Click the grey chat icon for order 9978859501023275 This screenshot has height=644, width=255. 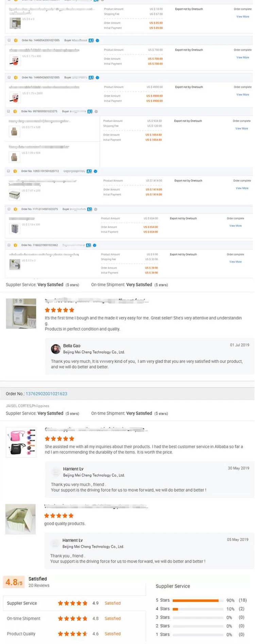96,111
